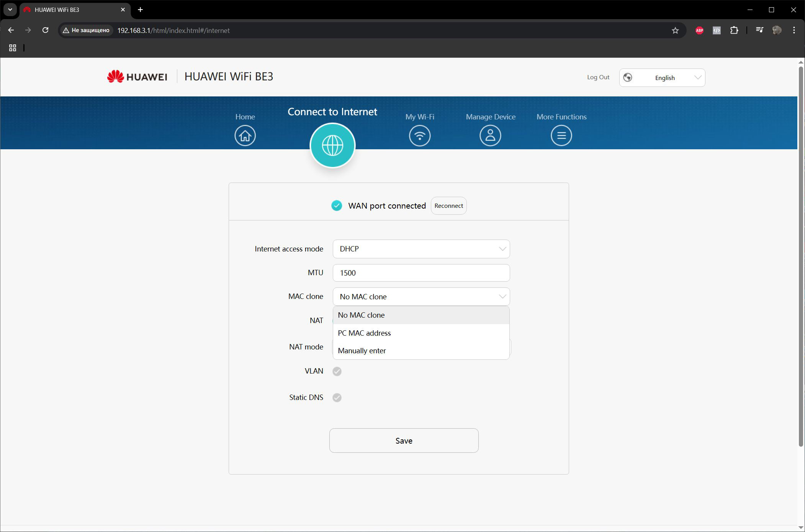Image resolution: width=805 pixels, height=532 pixels.
Task: Switch to the Home tab label
Action: 245,117
